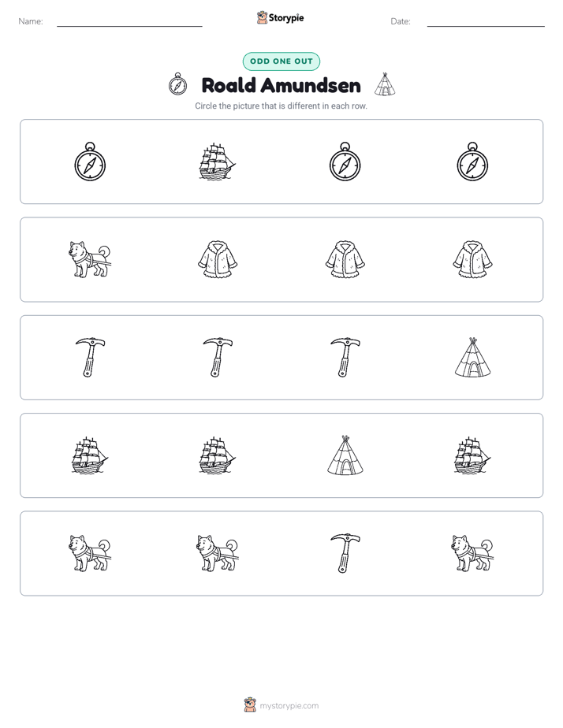563x728 pixels.
Task: Click the instruction text below the title
Action: point(281,106)
